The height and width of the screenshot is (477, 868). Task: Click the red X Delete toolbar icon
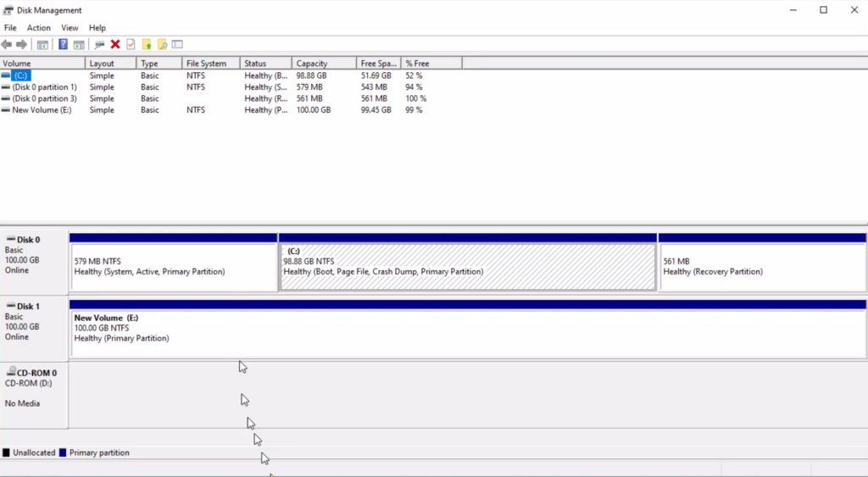point(115,44)
